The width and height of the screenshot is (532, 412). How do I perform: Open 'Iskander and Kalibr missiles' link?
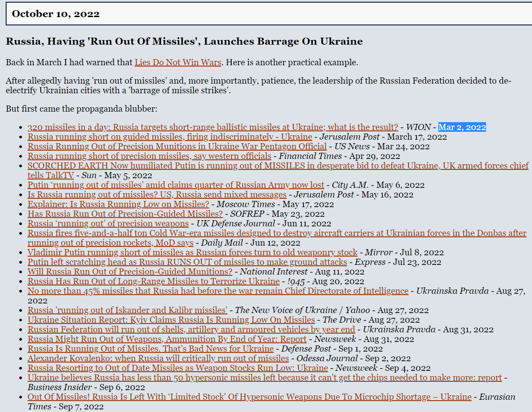click(127, 310)
